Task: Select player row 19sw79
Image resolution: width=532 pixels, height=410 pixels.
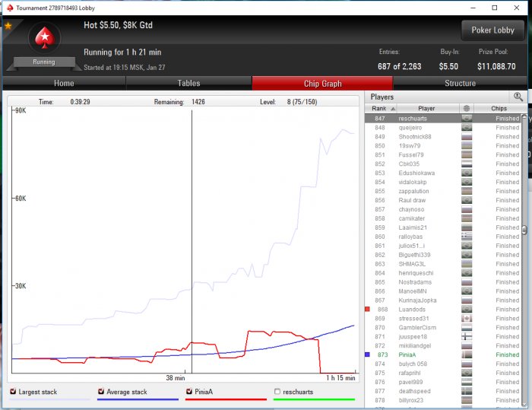Action: [442, 146]
